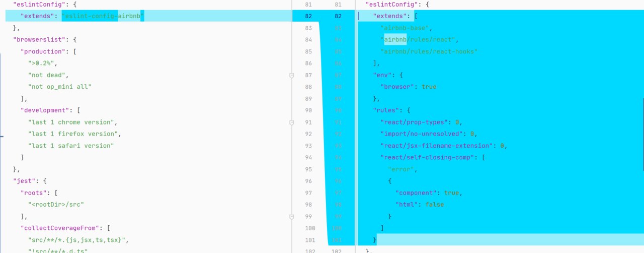Click the "last 1 firefox version" string

tap(73, 134)
